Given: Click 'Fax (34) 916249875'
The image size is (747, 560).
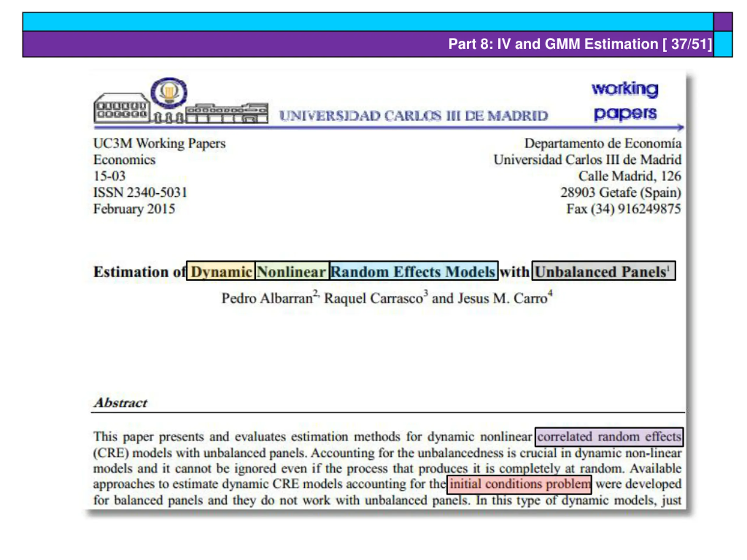Looking at the screenshot, I should [624, 209].
